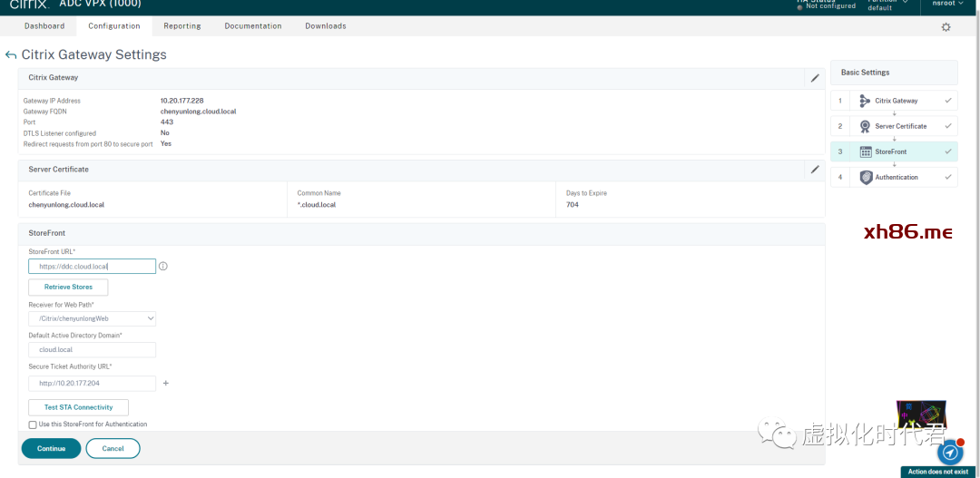
Task: Click the HA Status Not configured indicator
Action: pyautogui.click(x=827, y=5)
